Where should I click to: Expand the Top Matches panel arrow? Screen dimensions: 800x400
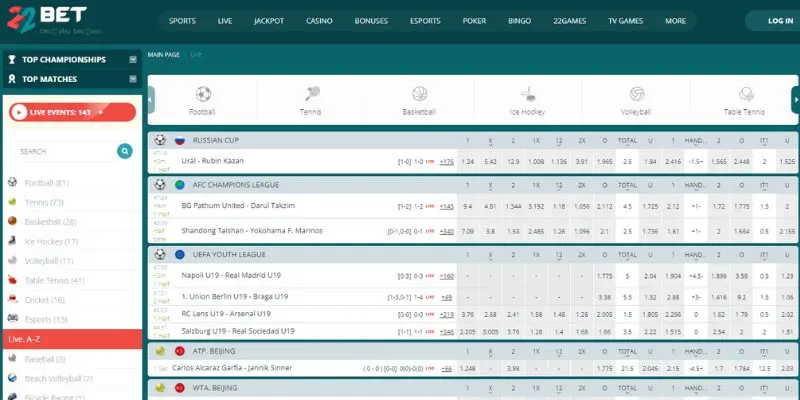[133, 79]
